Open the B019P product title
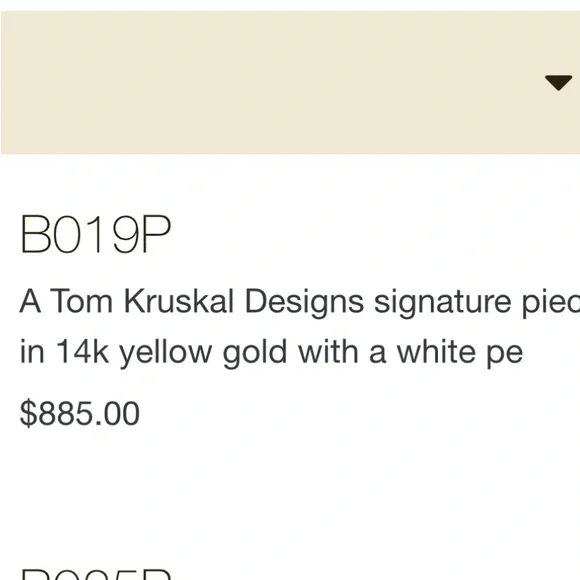The width and height of the screenshot is (580, 580). [x=95, y=234]
